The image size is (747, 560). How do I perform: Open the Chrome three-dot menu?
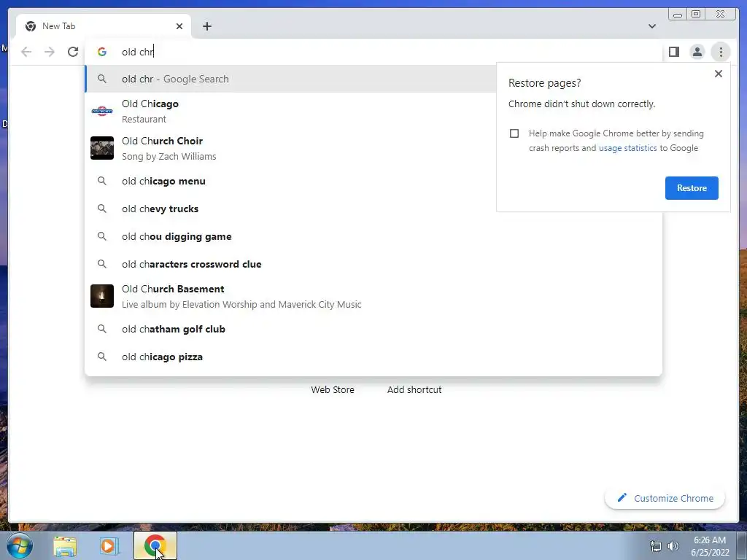tap(721, 52)
